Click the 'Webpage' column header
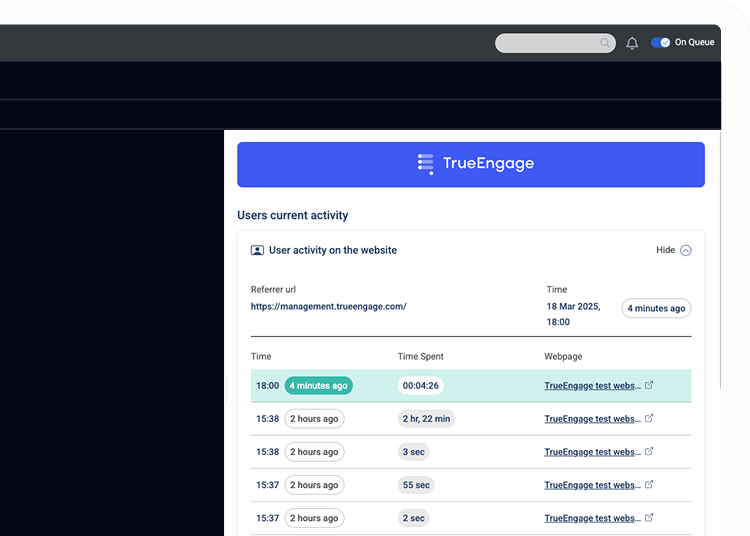Viewport: 750px width, 536px height. tap(563, 356)
